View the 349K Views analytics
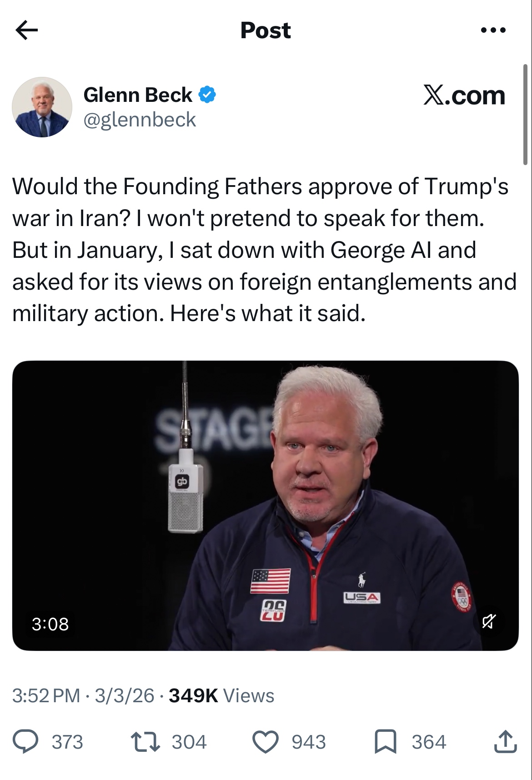This screenshot has height=780, width=532. click(221, 695)
